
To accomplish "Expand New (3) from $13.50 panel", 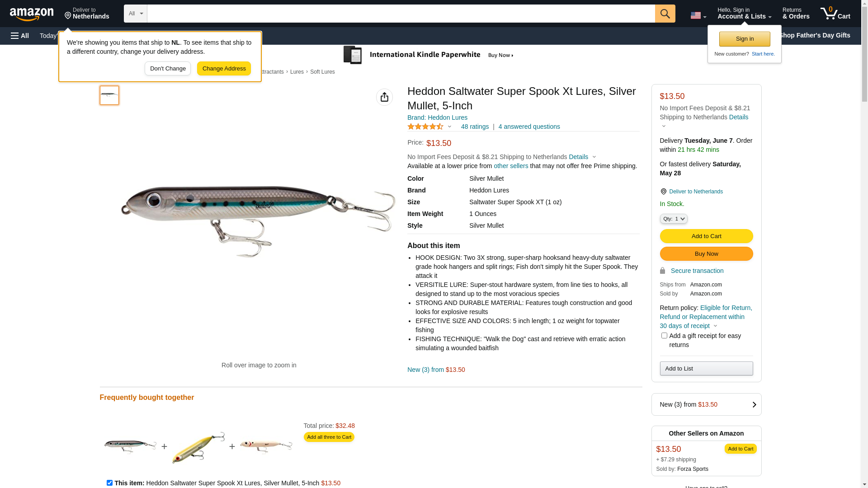I will tap(706, 404).
